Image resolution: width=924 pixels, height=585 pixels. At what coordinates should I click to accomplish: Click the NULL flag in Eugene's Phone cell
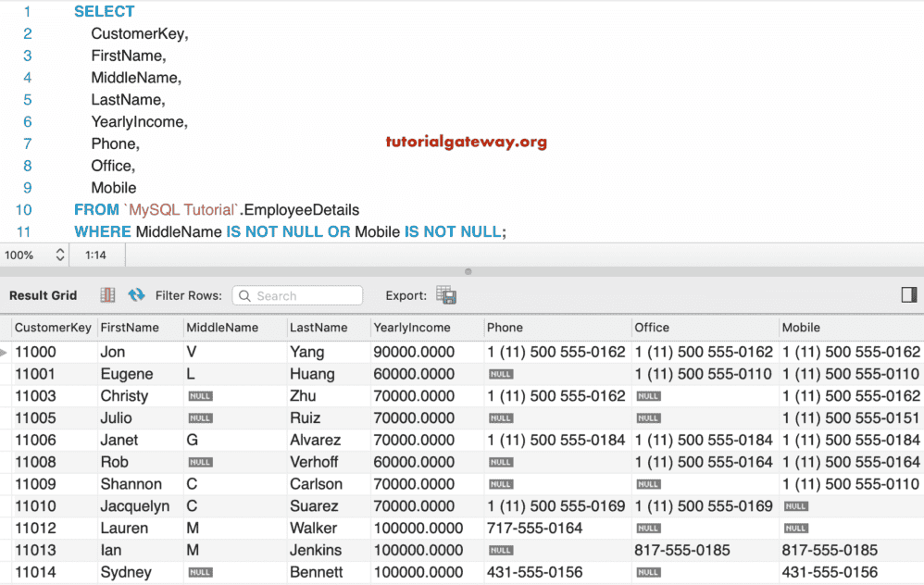click(x=500, y=374)
